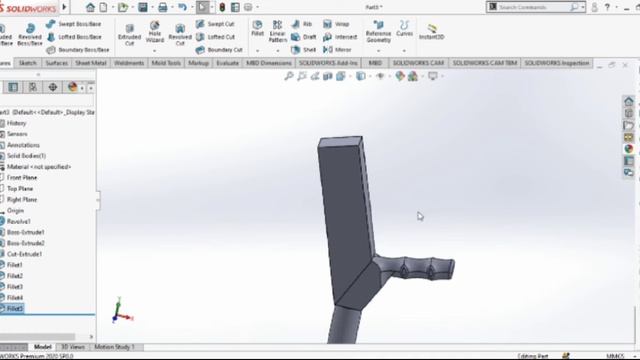Viewport: 640px width, 360px height.
Task: Undo the last action with the Undo icon
Action: pos(182,7)
